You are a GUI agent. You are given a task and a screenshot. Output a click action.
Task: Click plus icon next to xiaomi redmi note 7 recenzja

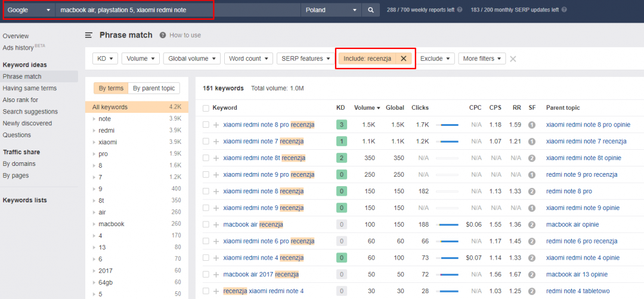click(216, 141)
